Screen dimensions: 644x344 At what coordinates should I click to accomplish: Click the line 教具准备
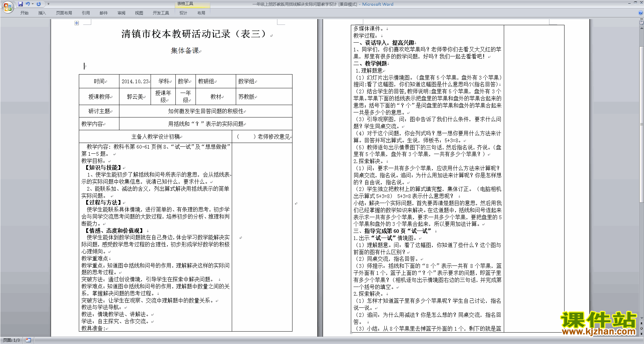[x=93, y=329]
